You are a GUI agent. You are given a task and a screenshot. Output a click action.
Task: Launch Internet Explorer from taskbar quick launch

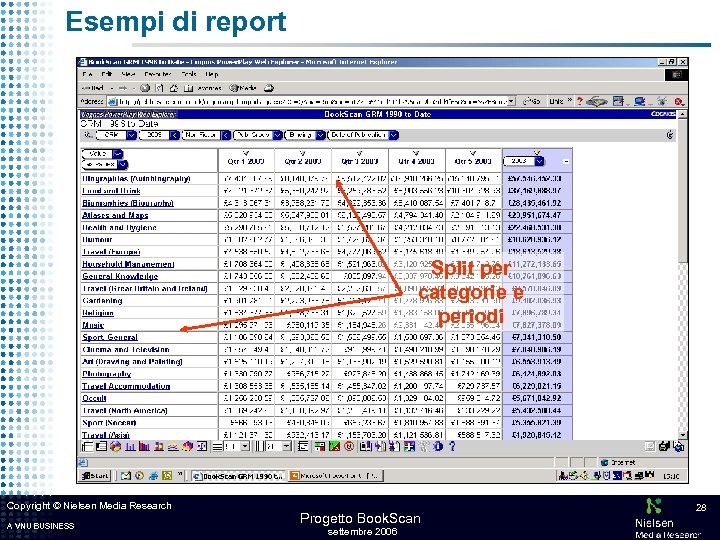tap(154, 476)
